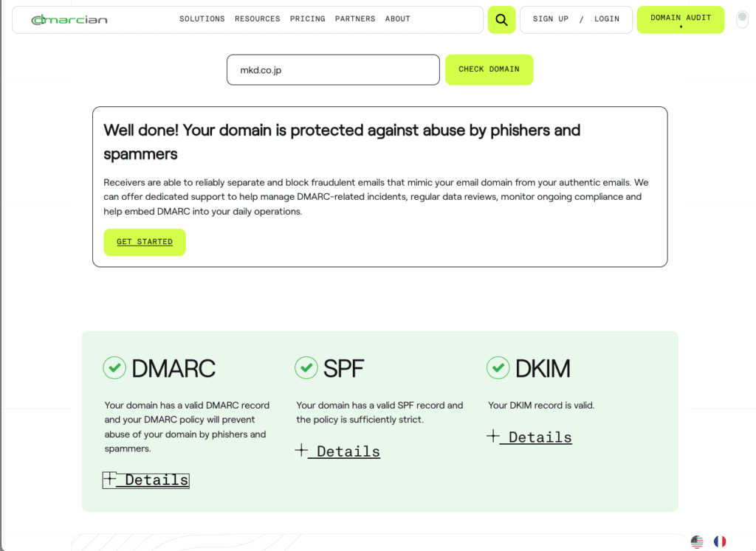Expand the DKIM Details section
The image size is (756, 551).
[529, 437]
